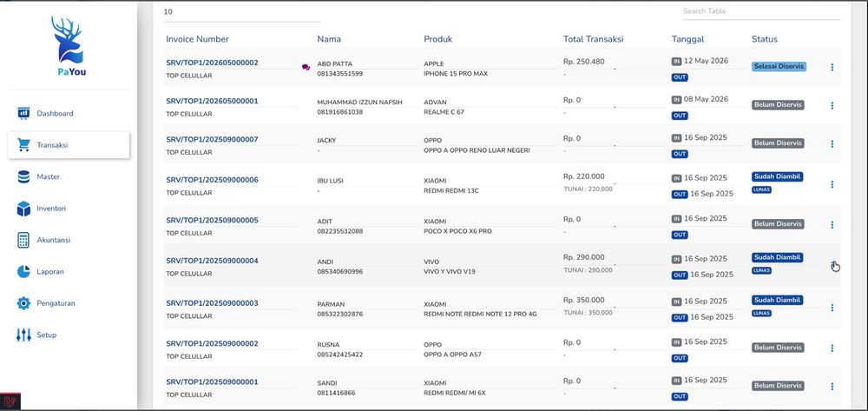Screen dimensions: 868x411
Task: Open invoice SRV/TOP1/202509000005
Action: click(212, 221)
